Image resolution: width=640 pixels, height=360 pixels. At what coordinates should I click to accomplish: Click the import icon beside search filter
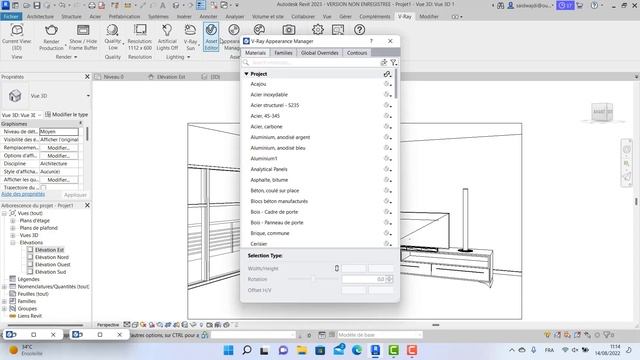coord(384,62)
